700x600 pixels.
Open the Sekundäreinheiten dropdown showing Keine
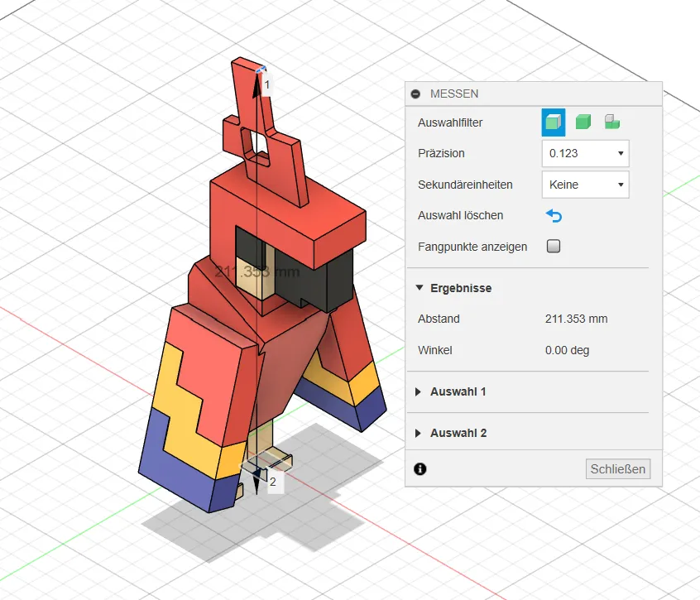tap(585, 185)
